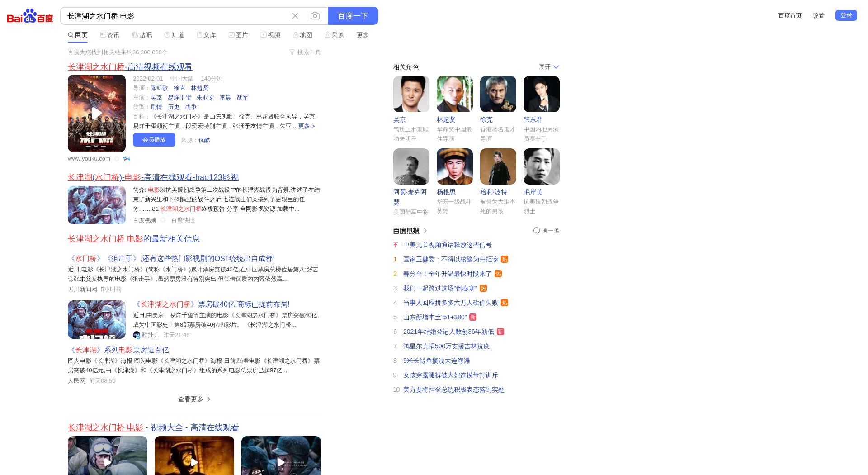
Task: Play the middle orange video thumbnail
Action: coord(194,456)
